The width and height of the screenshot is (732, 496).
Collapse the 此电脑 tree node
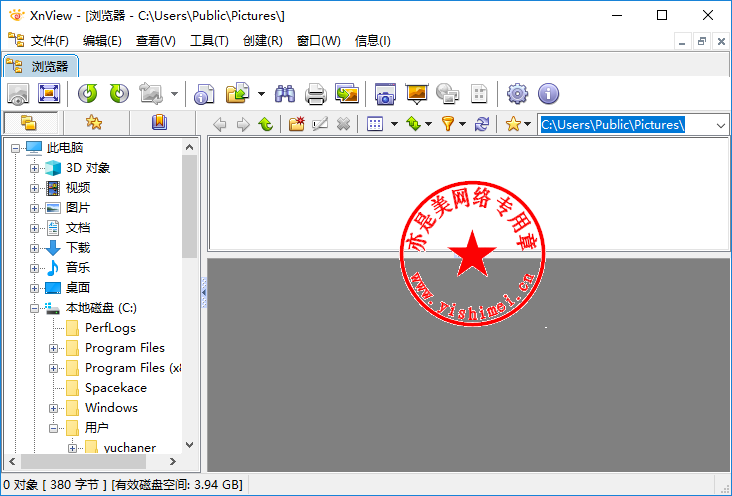15,149
